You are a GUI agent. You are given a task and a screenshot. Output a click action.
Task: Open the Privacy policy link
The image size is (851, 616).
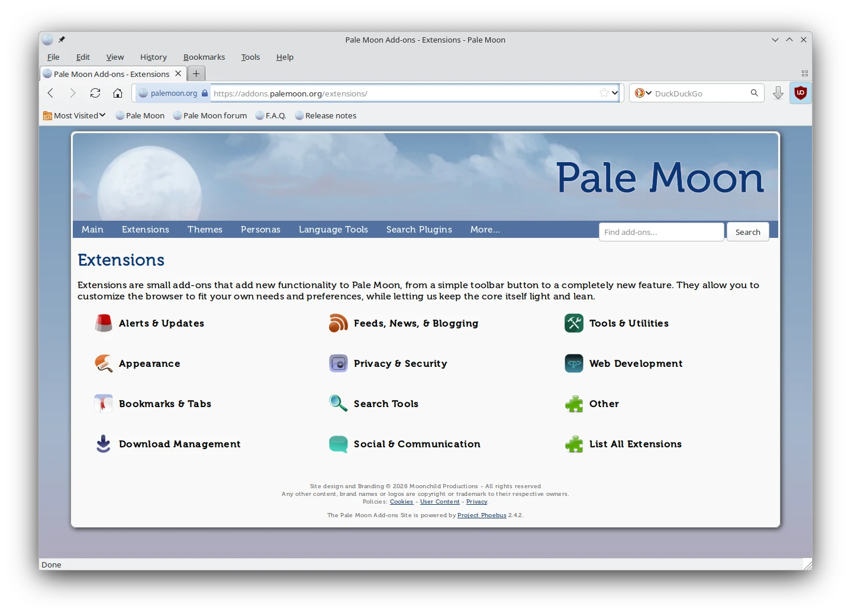coord(476,502)
